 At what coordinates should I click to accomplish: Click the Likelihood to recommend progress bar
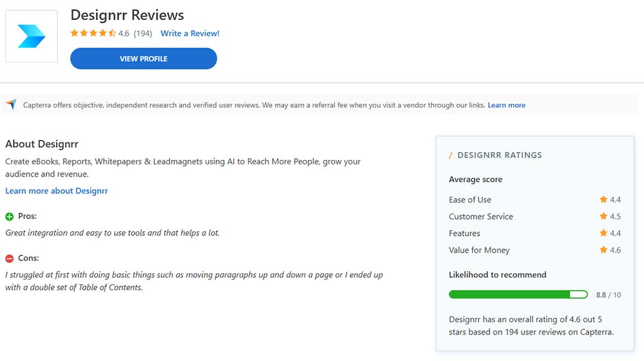pos(518,295)
